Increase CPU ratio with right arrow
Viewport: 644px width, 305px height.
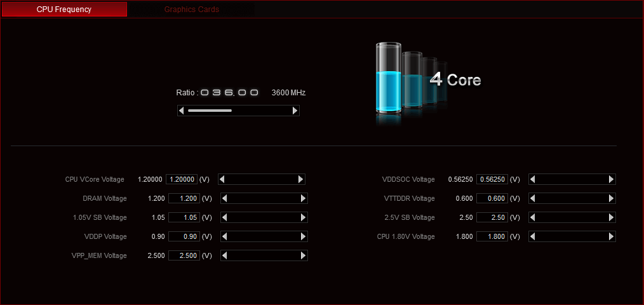click(295, 111)
